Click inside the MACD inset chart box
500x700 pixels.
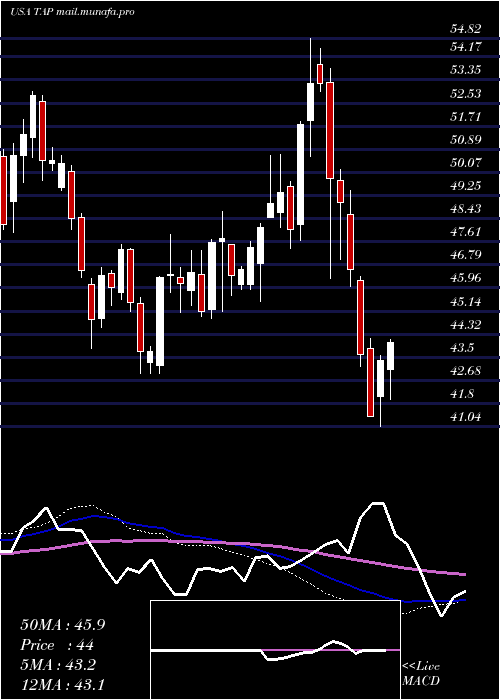pyautogui.click(x=275, y=650)
